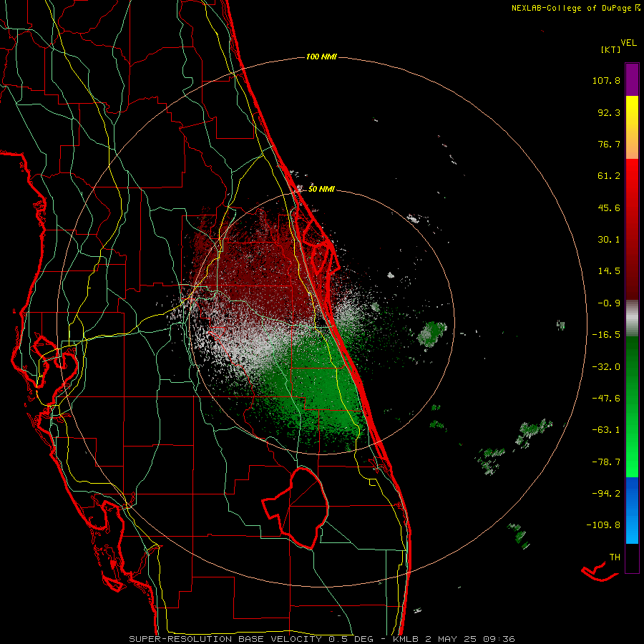
Task: Click the Super-Resolution Base Velocity caption
Action: point(321,639)
